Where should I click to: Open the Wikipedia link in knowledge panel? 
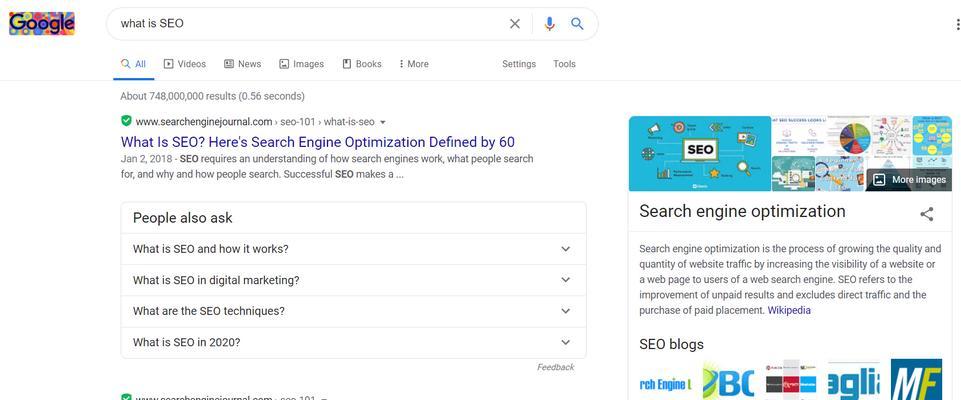(789, 311)
